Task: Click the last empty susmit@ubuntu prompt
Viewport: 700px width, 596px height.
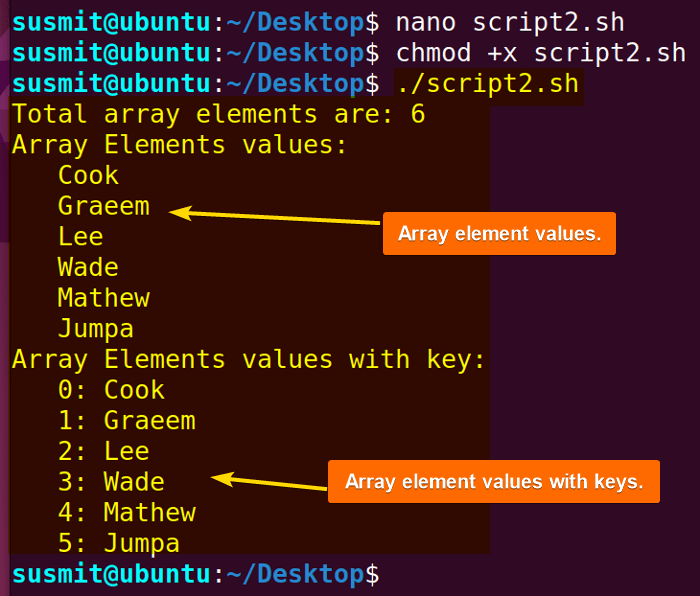Action: (x=196, y=574)
